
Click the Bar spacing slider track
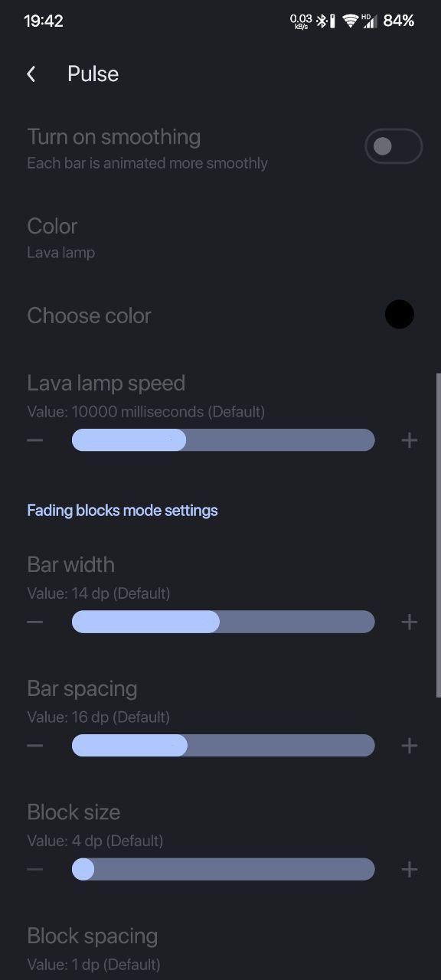pos(224,746)
